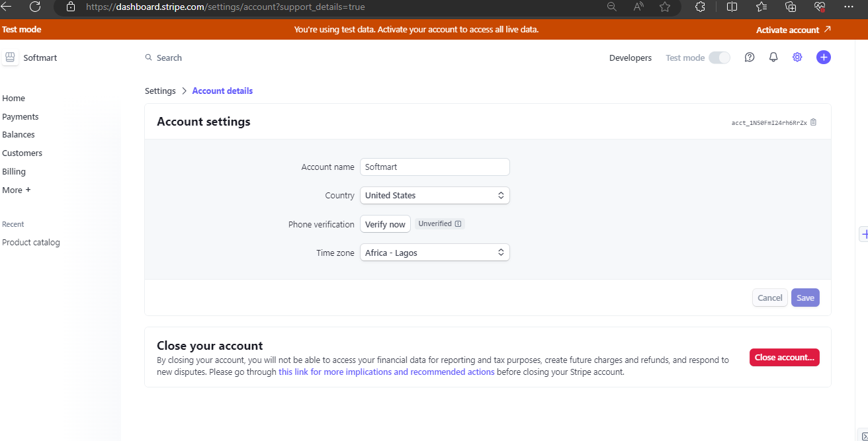Open notifications bell icon

(x=773, y=58)
